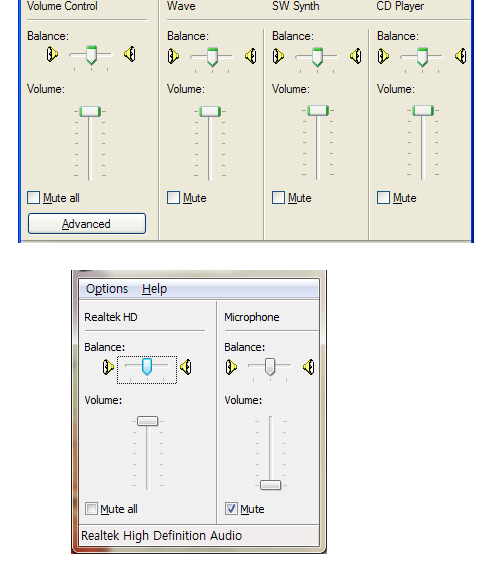500x573 pixels.
Task: Toggle Mute all under Realtek HD
Action: [x=91, y=509]
